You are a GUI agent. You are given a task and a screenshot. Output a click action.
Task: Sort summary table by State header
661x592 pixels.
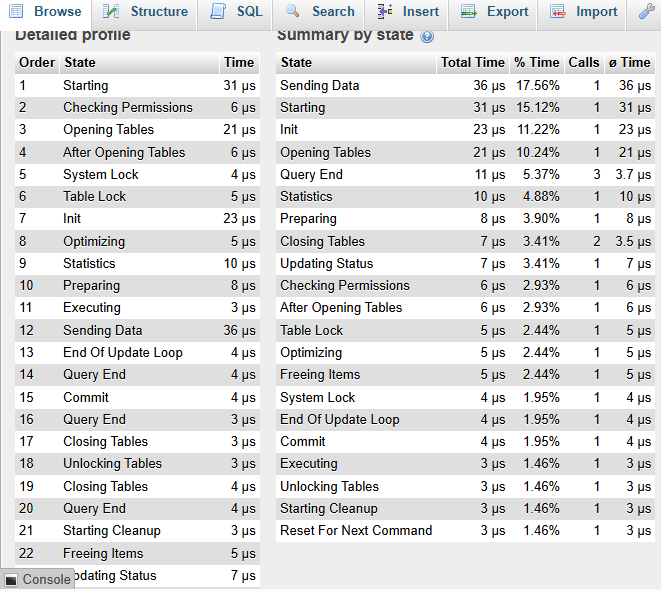pos(297,62)
